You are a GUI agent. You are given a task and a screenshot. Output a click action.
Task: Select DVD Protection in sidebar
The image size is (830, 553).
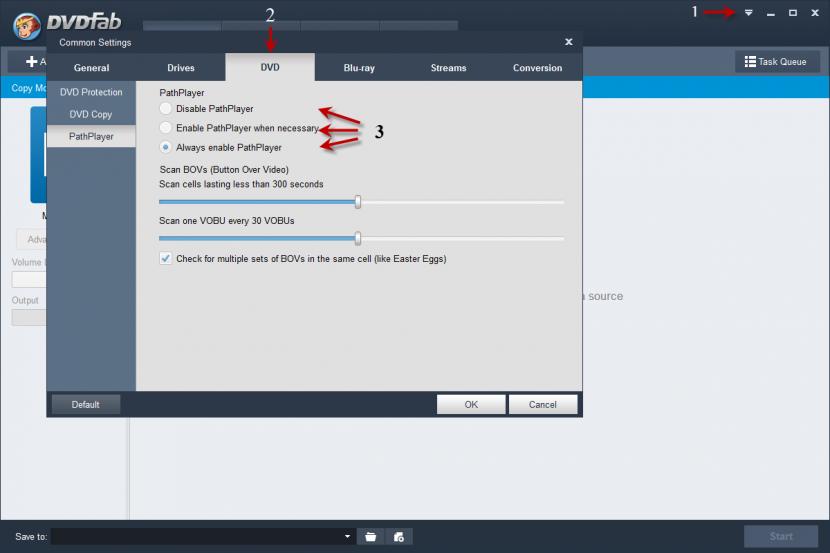pyautogui.click(x=91, y=92)
